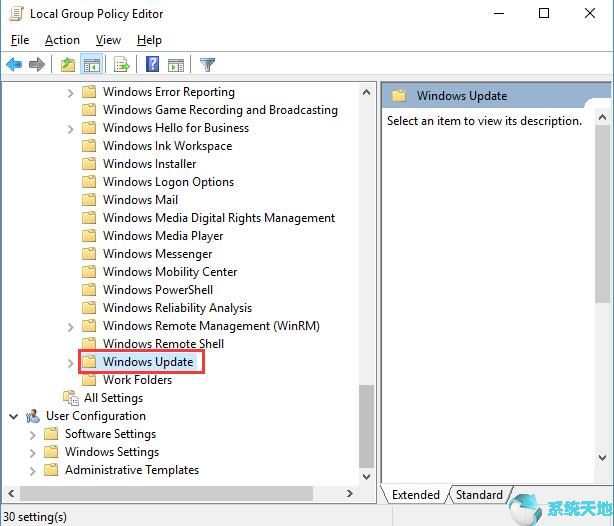Image resolution: width=614 pixels, height=526 pixels.
Task: Click the Work Folders folder icon
Action: (x=89, y=380)
